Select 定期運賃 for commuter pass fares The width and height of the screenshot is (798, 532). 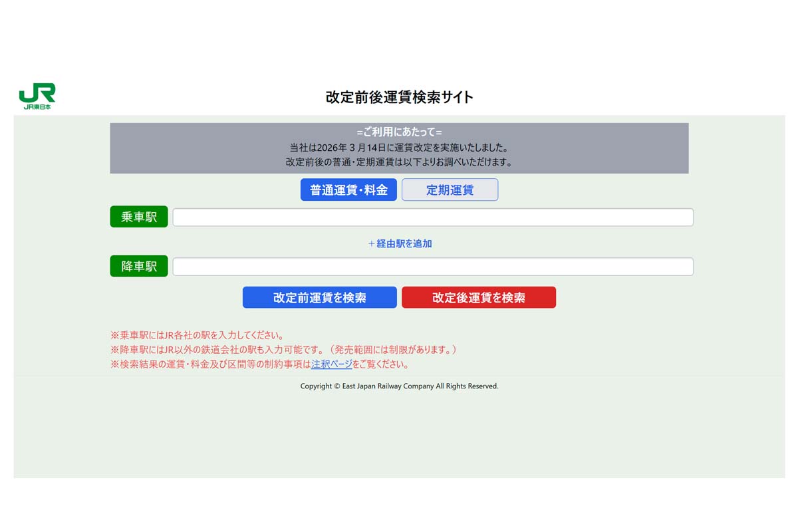[450, 190]
